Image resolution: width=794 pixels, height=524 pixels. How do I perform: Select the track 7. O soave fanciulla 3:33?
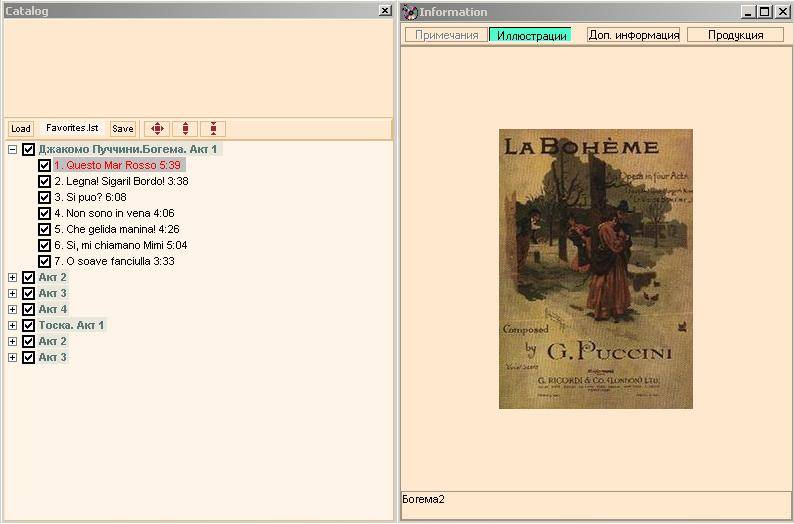tap(114, 261)
